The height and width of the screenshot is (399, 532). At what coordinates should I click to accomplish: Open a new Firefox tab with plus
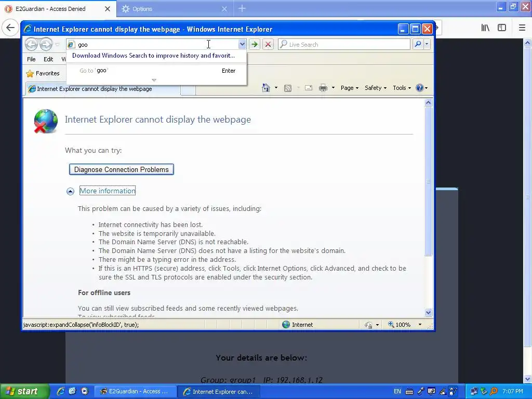(242, 8)
